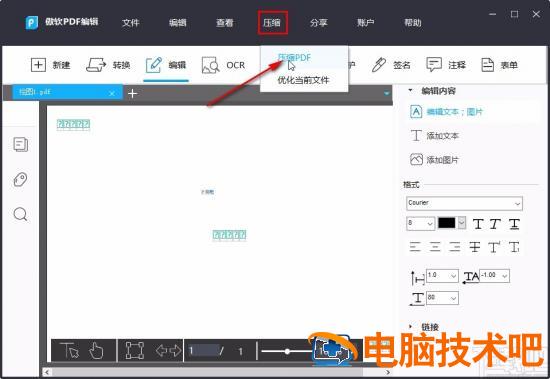Open the 签名 (Sign) tool
Screen dimensions: 550x379
pyautogui.click(x=391, y=65)
